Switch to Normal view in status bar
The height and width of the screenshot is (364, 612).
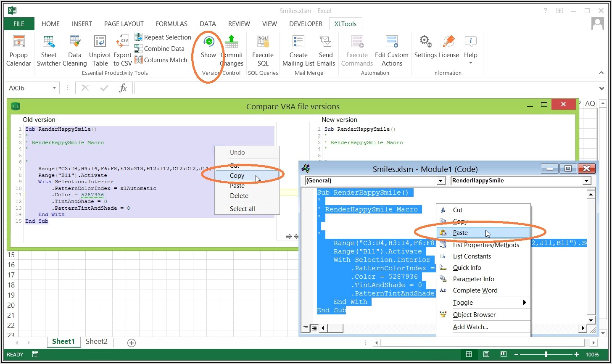pos(469,354)
